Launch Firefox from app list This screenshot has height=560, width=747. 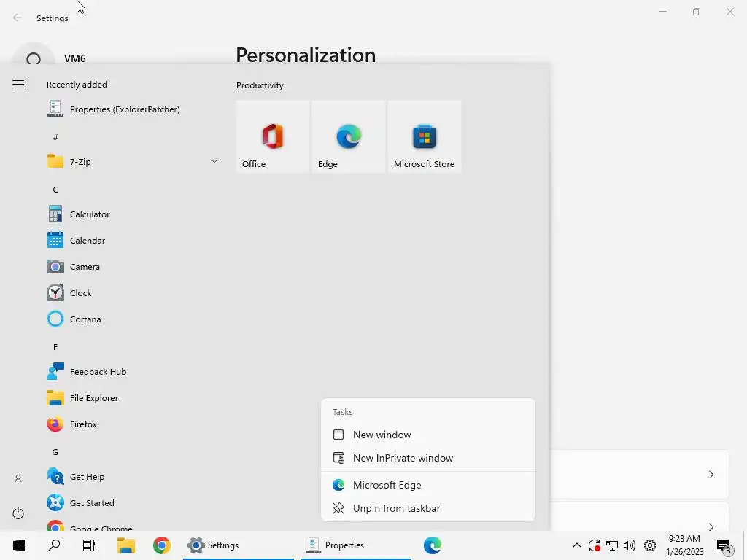coord(72,424)
